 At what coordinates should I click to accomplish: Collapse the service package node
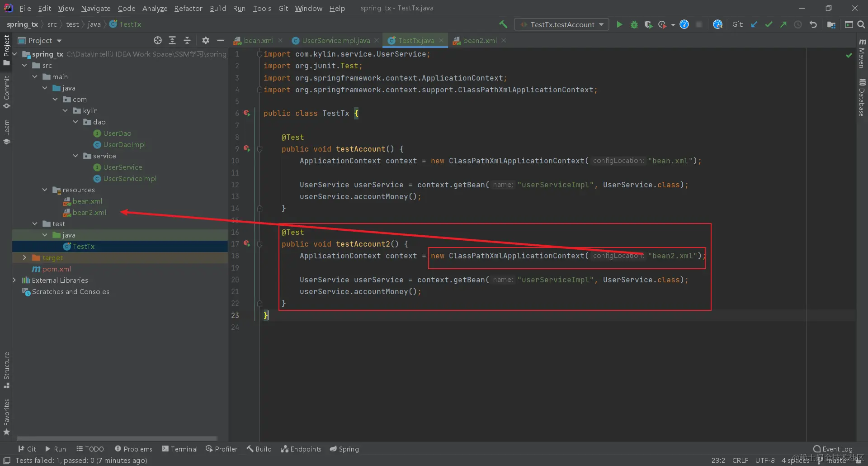click(75, 156)
